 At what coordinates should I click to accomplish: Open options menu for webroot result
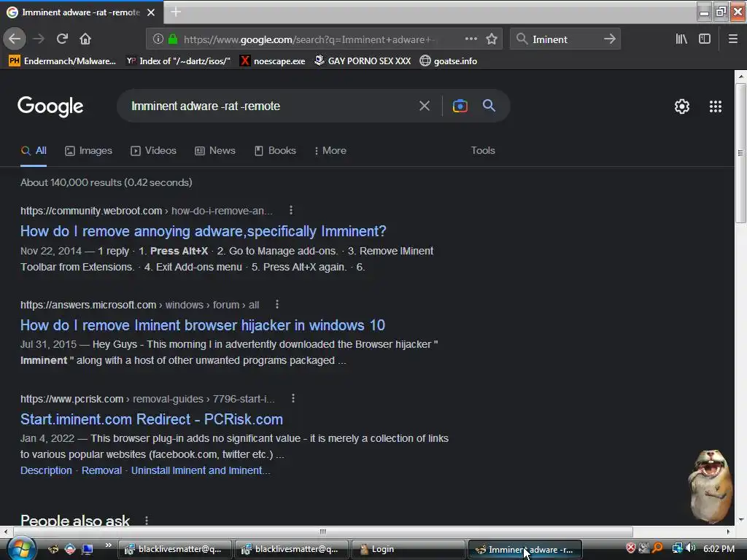pos(291,210)
